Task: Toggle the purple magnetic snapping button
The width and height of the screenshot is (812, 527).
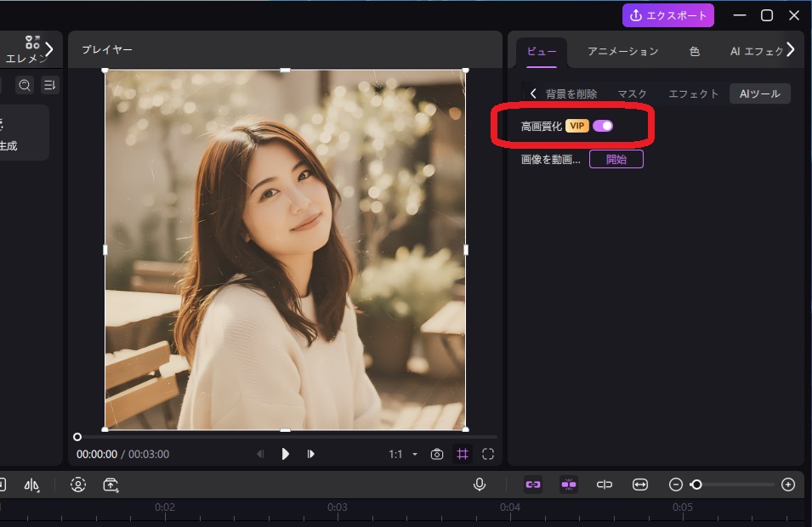Action: click(x=569, y=484)
